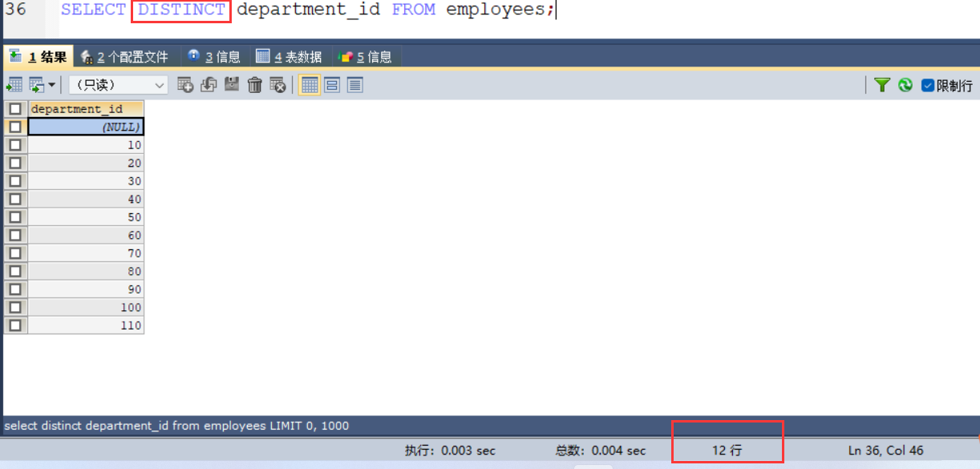Image resolution: width=980 pixels, height=469 pixels.
Task: Select the cell with value 50
Action: coord(86,217)
